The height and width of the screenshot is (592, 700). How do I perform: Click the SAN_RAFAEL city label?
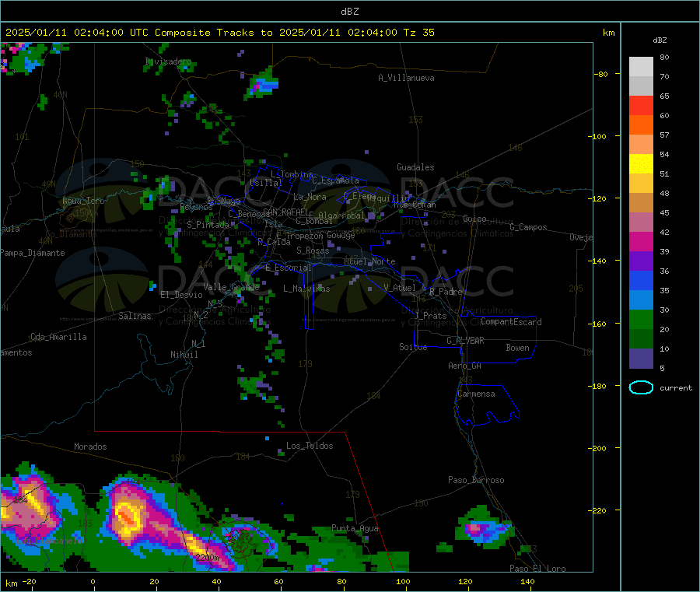[x=285, y=212]
